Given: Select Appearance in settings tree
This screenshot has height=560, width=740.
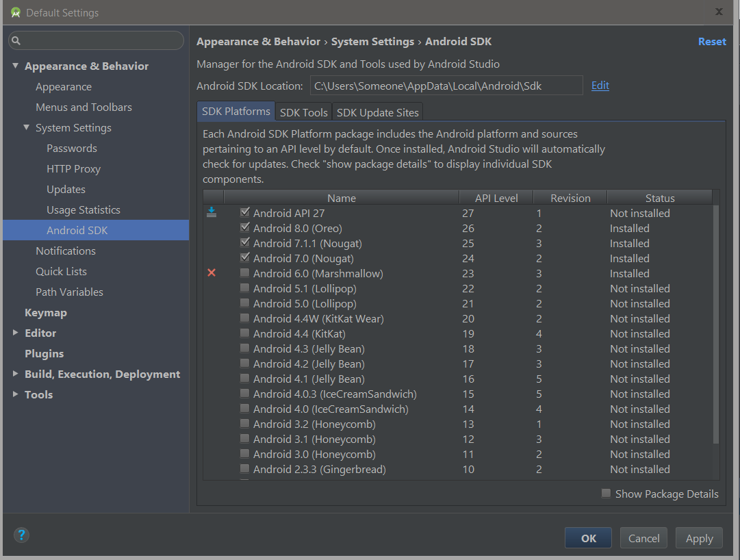Looking at the screenshot, I should (x=64, y=87).
